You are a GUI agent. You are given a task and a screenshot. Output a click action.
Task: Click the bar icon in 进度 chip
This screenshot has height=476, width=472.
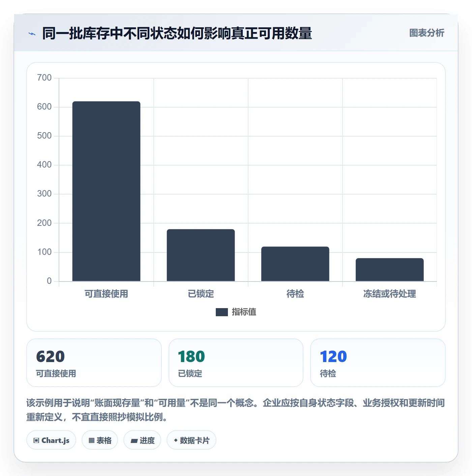click(134, 441)
